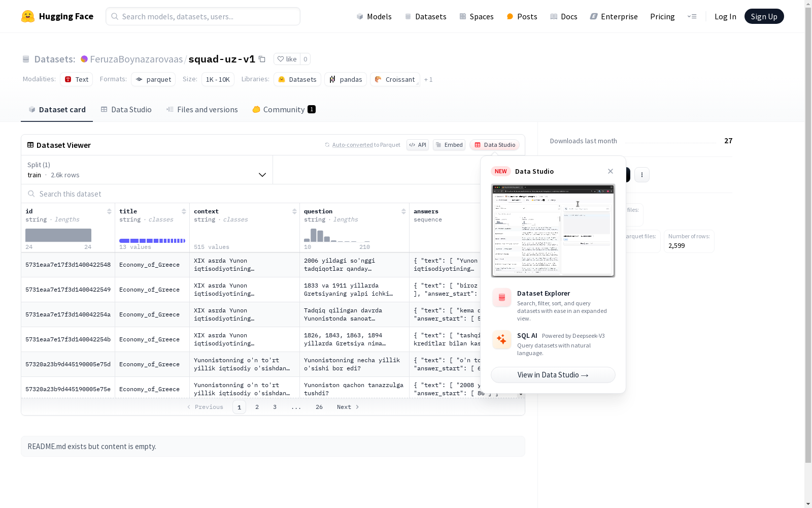Open the FeruzaBoynazarovaas profile link
812x508 pixels.
coord(136,59)
